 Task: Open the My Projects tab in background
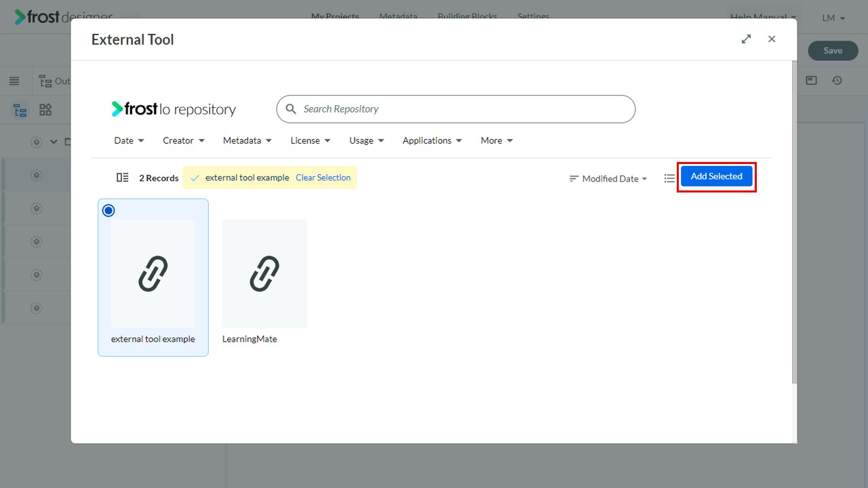point(335,16)
